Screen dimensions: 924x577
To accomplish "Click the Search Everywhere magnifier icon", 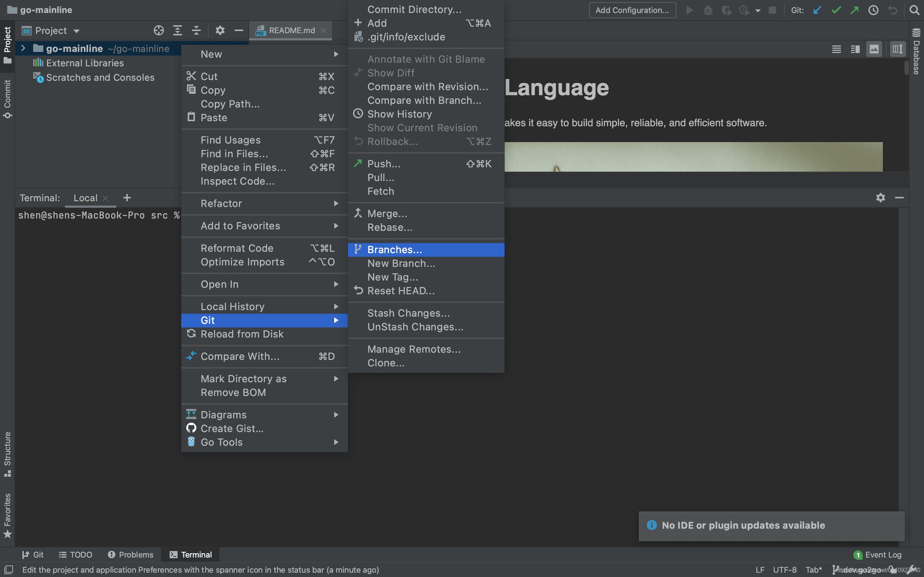I will pos(914,10).
